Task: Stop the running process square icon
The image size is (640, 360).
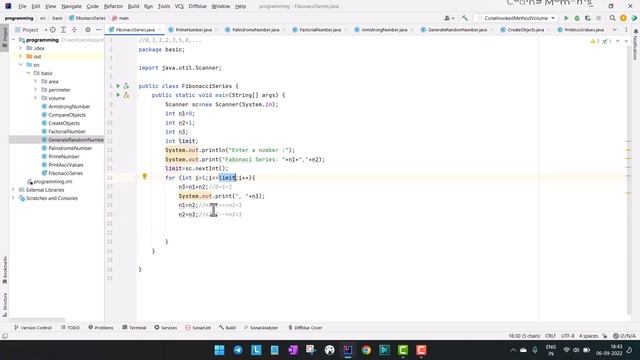Action: 599,18
